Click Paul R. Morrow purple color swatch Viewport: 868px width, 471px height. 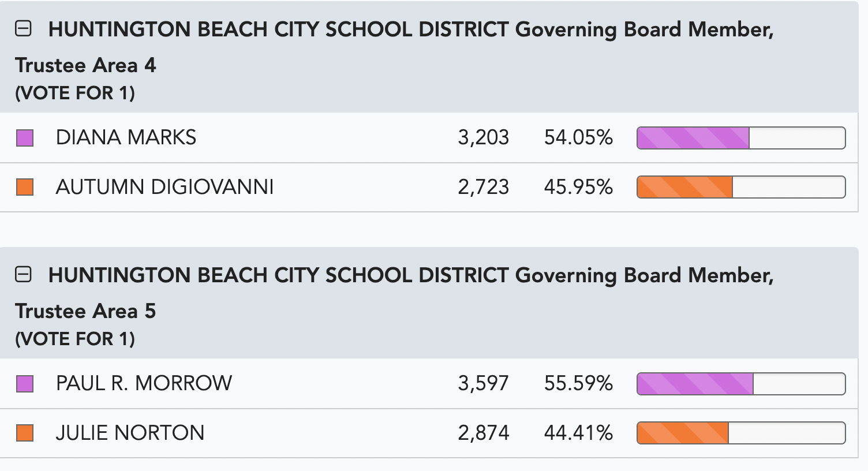click(25, 384)
